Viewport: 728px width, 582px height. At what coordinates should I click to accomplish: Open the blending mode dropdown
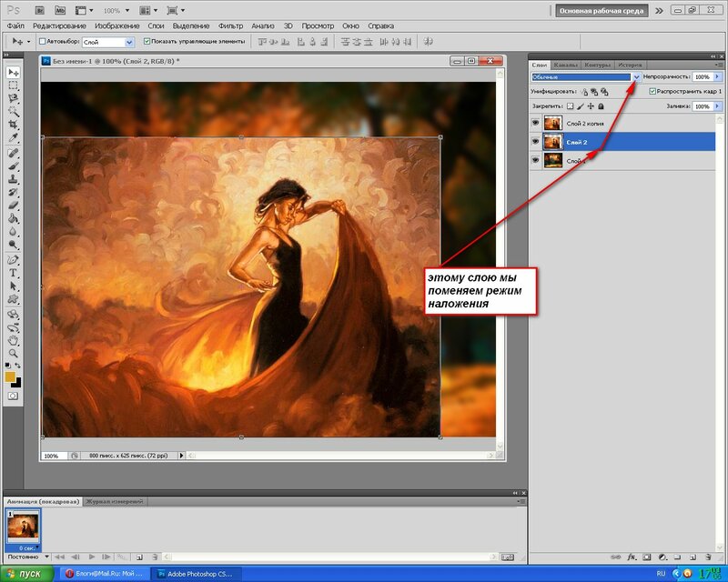click(x=636, y=77)
